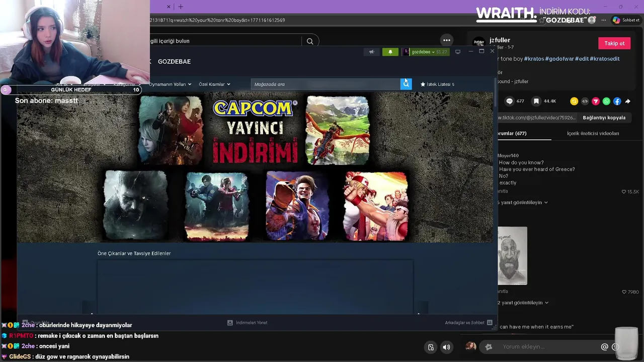This screenshot has height=362, width=644.
Task: Open the Resident Evil 2 game cover
Action: [217, 206]
